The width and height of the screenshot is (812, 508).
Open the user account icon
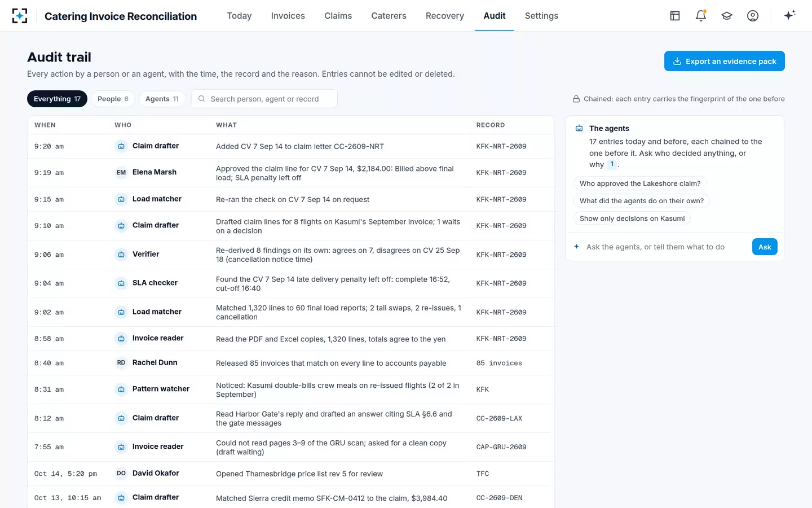point(753,16)
